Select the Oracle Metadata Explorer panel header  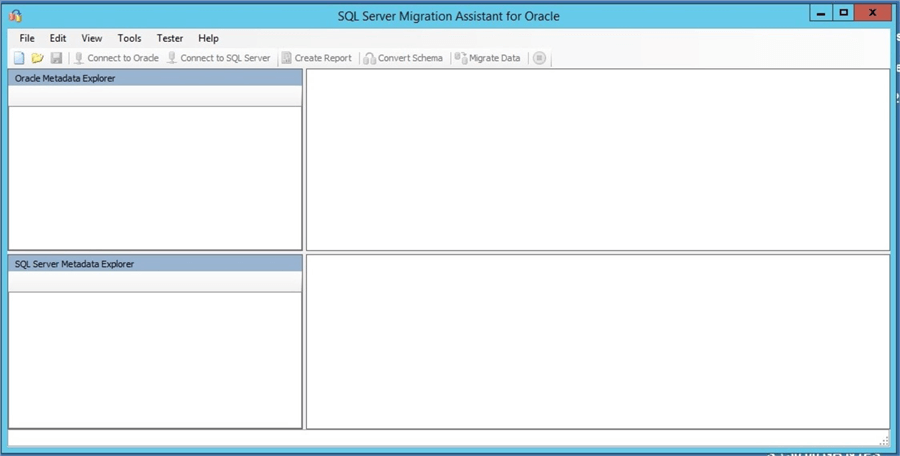click(156, 78)
